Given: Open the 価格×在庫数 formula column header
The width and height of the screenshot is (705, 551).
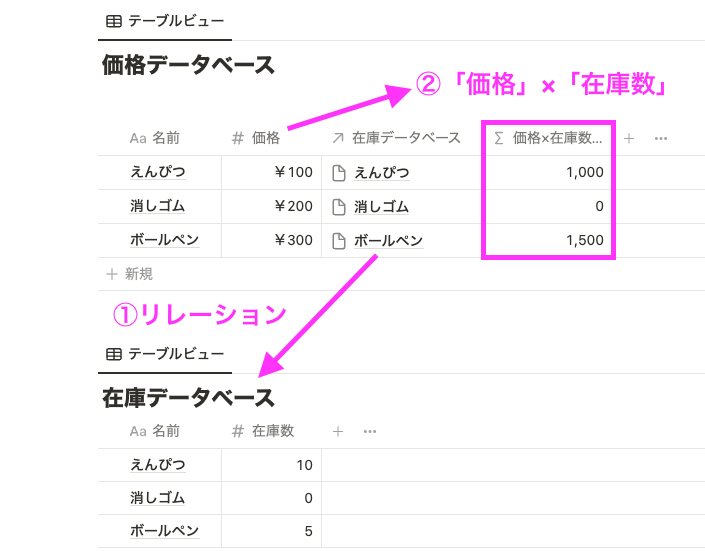Looking at the screenshot, I should click(548, 138).
